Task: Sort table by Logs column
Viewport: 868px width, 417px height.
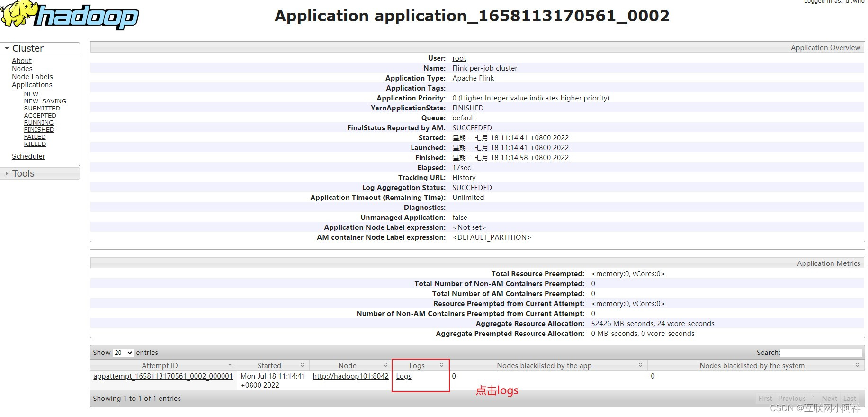Action: [x=421, y=366]
